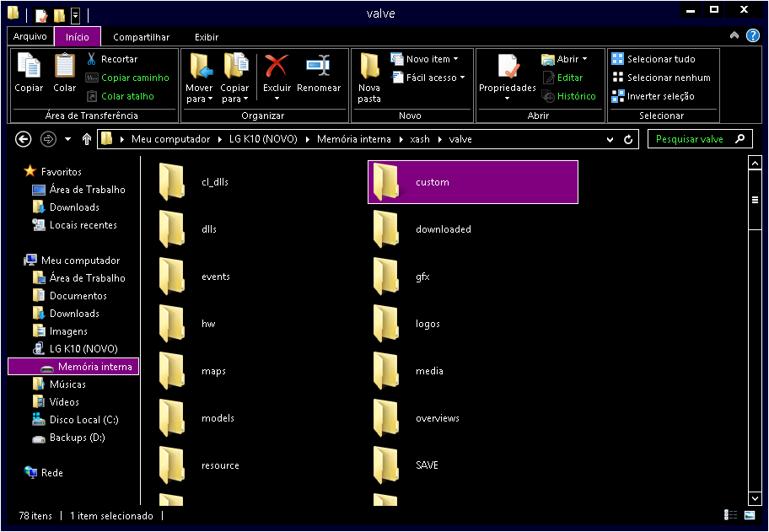Select Documentos in sidebar

(x=70, y=296)
